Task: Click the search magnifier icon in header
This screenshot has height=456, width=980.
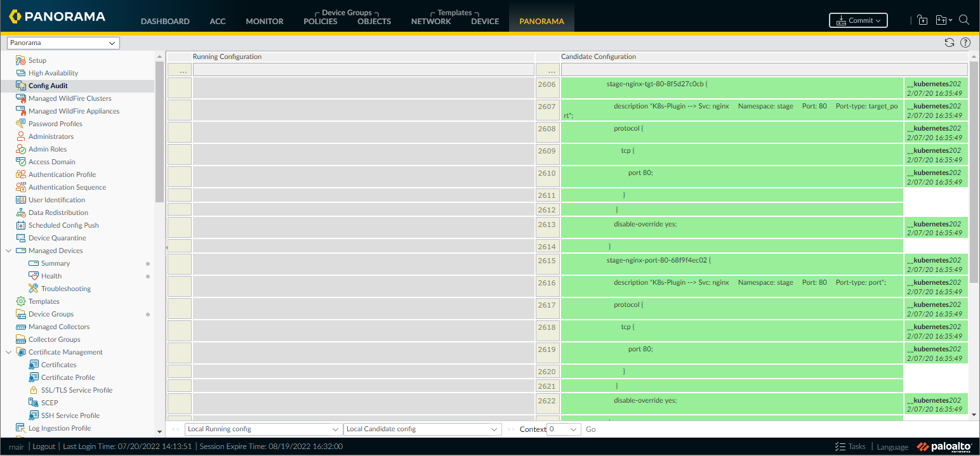Action: 963,20
